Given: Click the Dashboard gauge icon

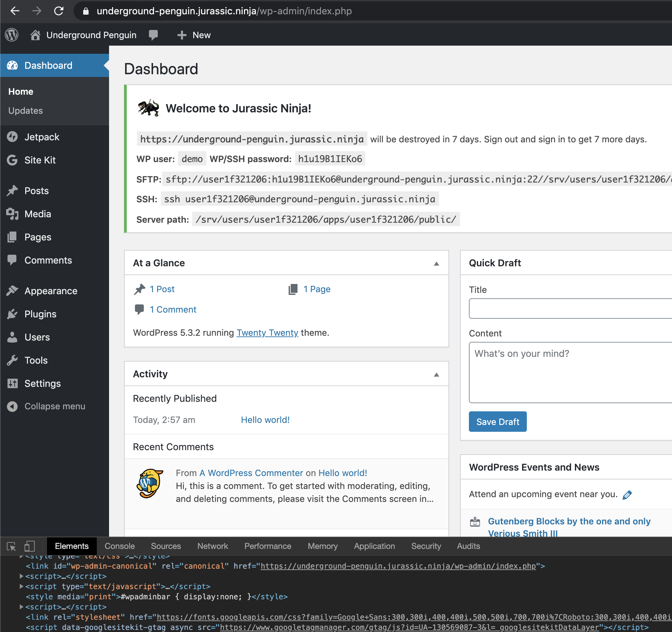Looking at the screenshot, I should pyautogui.click(x=13, y=65).
